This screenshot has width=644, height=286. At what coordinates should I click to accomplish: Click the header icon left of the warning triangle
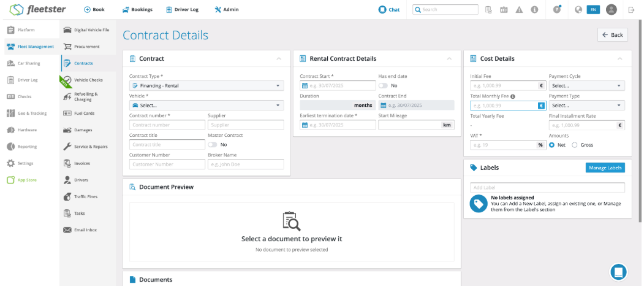click(x=504, y=9)
